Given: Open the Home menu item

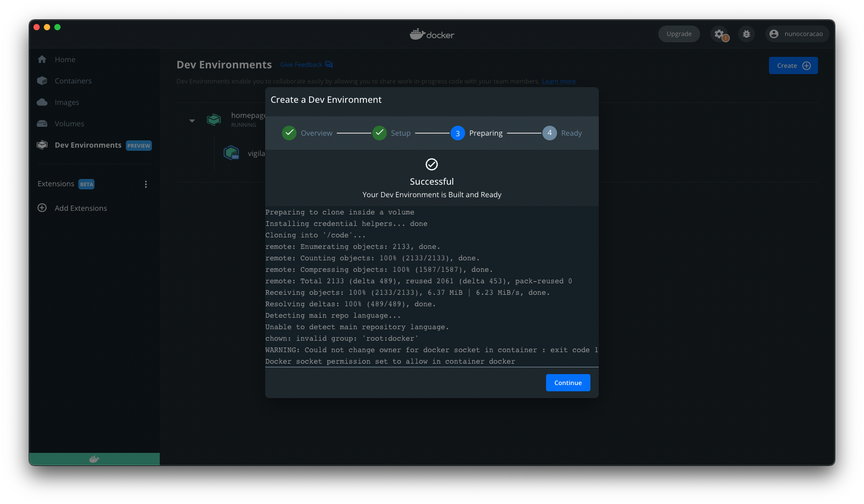Looking at the screenshot, I should (65, 59).
